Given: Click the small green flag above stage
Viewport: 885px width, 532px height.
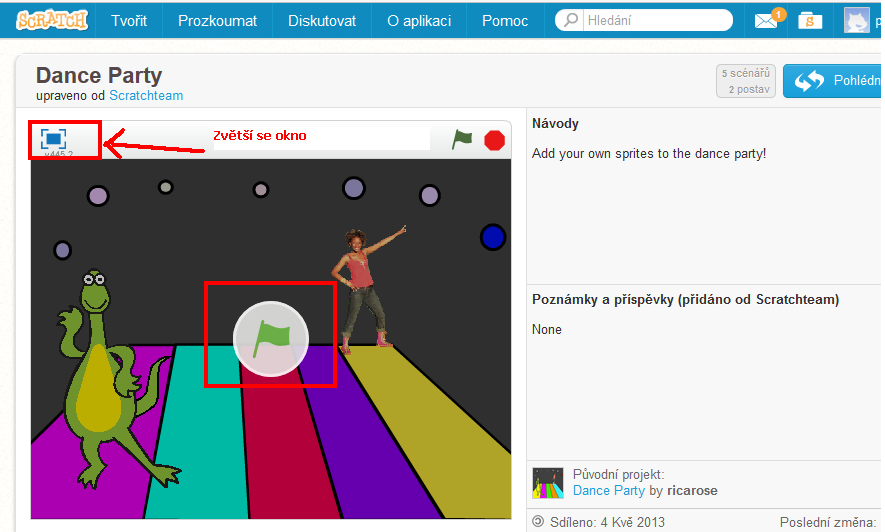Looking at the screenshot, I should [x=462, y=139].
